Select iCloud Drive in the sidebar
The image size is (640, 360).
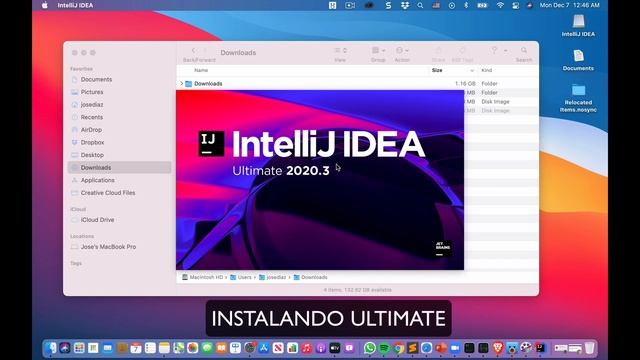(x=119, y=220)
